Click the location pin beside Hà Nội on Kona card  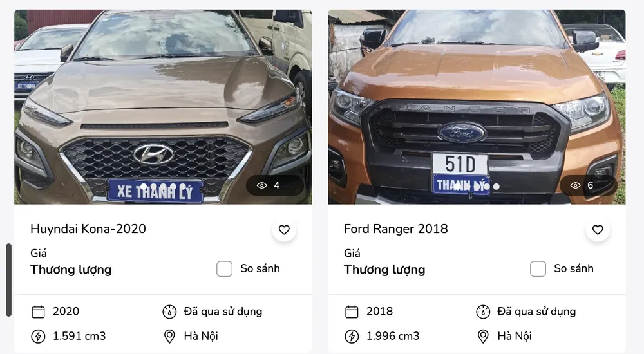[169, 337]
